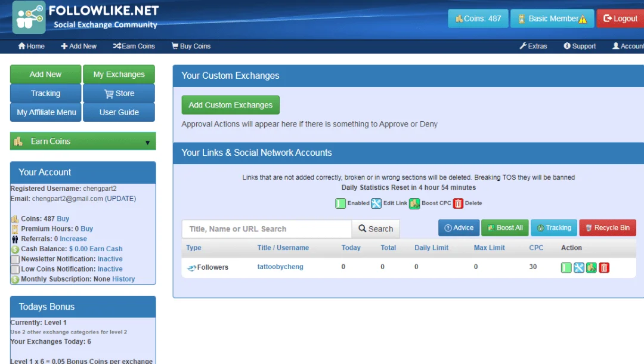Screen dimensions: 644x364
Task: Click the Referrals people icon
Action: click(x=15, y=239)
